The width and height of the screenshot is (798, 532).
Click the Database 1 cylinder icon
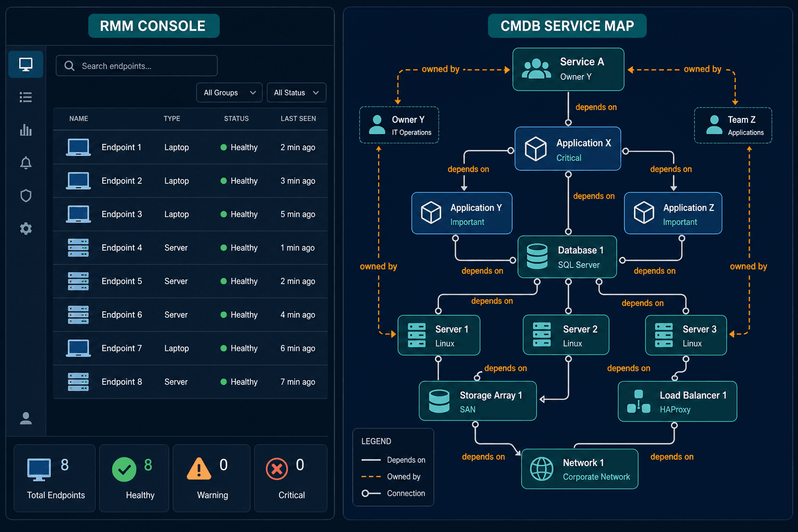(x=537, y=257)
